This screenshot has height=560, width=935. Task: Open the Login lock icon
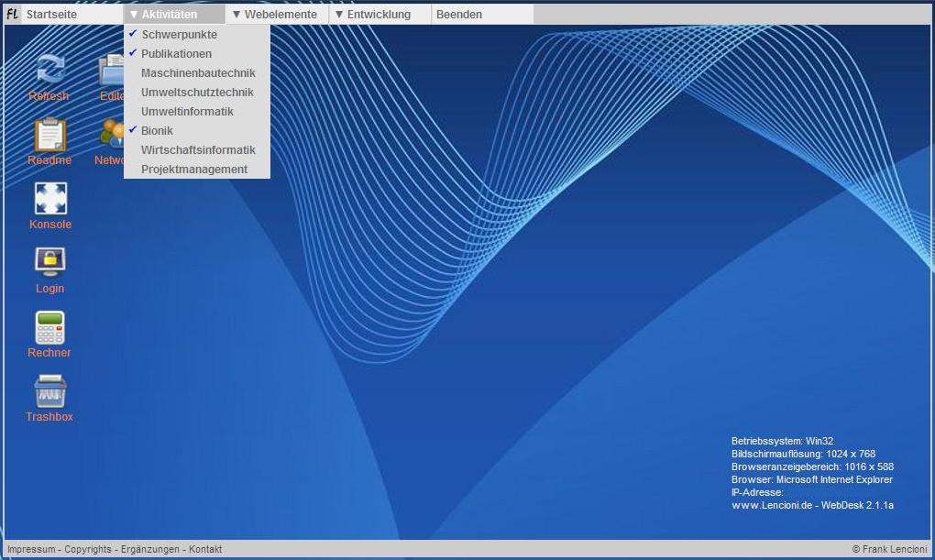click(49, 262)
